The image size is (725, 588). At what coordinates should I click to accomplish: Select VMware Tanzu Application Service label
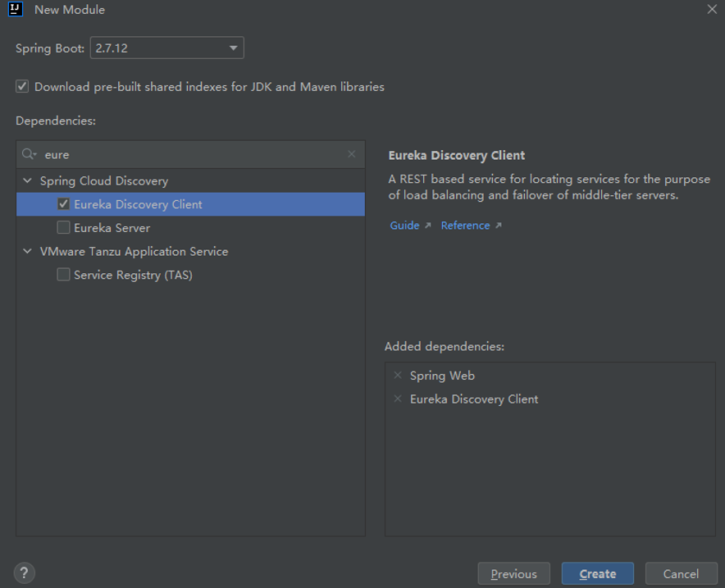(134, 252)
